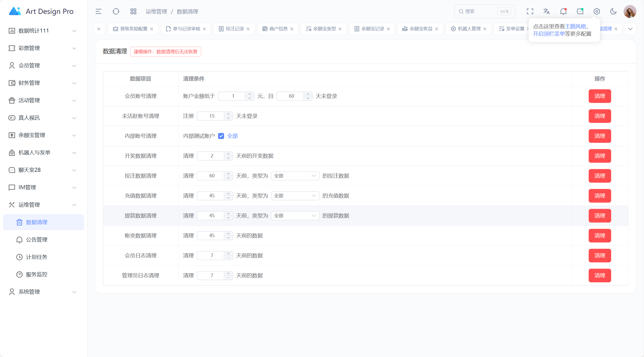The height and width of the screenshot is (357, 644).
Task: Toggle the 全部 checkbox for 内部测试账户
Action: click(221, 136)
